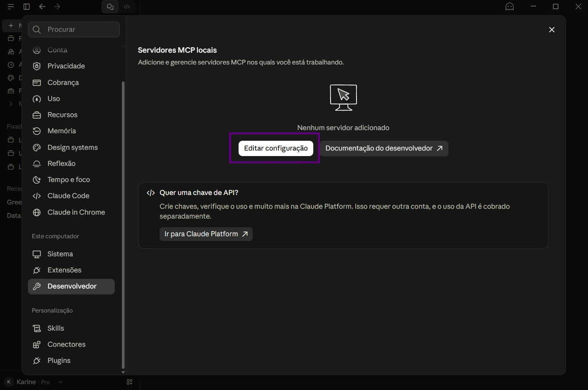The height and width of the screenshot is (390, 588).
Task: Open the Plugins settings section
Action: [x=71, y=361]
